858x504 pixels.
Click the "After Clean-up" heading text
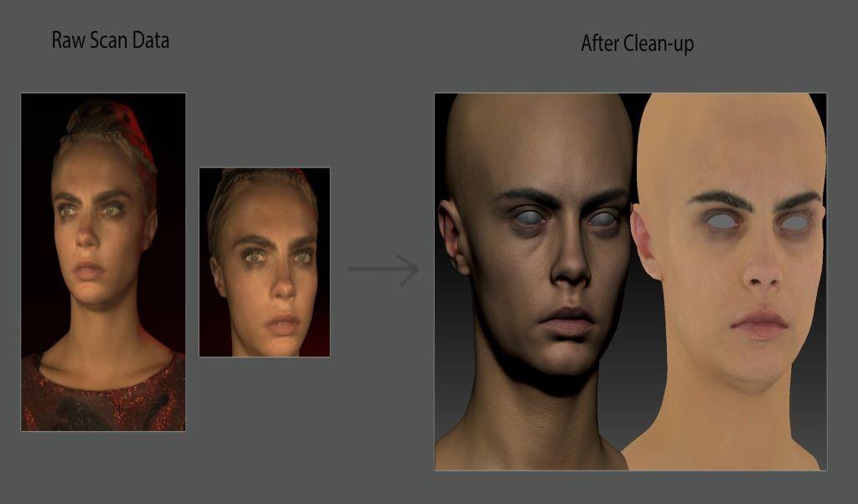[x=638, y=44]
